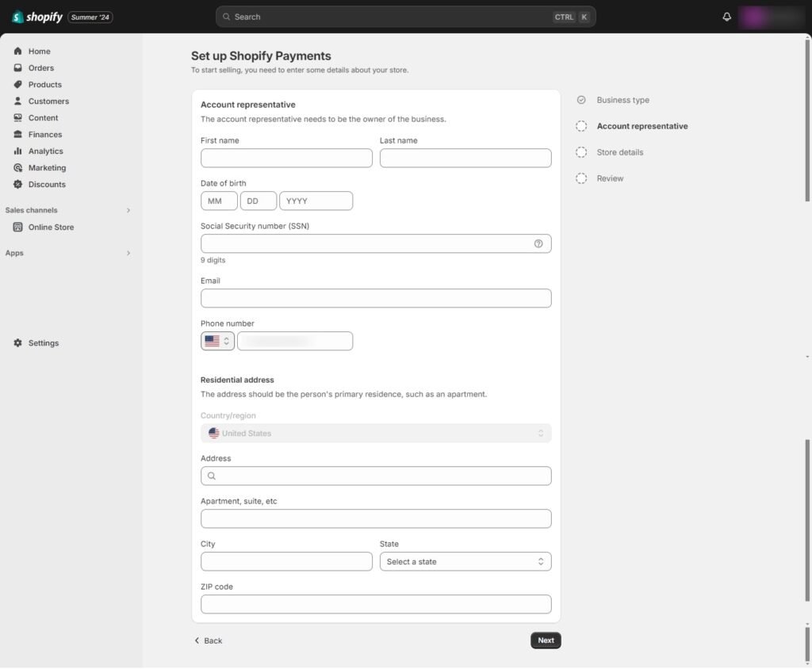Click the YYYY birth year field
Viewport: 812px width, 669px height.
point(316,201)
